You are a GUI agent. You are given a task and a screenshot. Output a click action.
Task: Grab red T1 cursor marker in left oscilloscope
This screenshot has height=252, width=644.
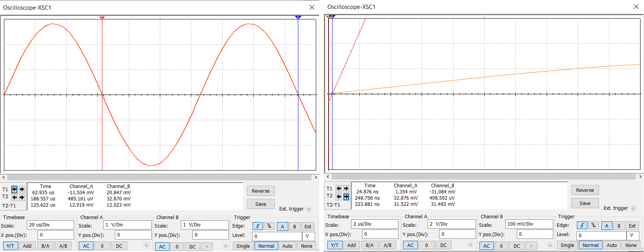102,18
